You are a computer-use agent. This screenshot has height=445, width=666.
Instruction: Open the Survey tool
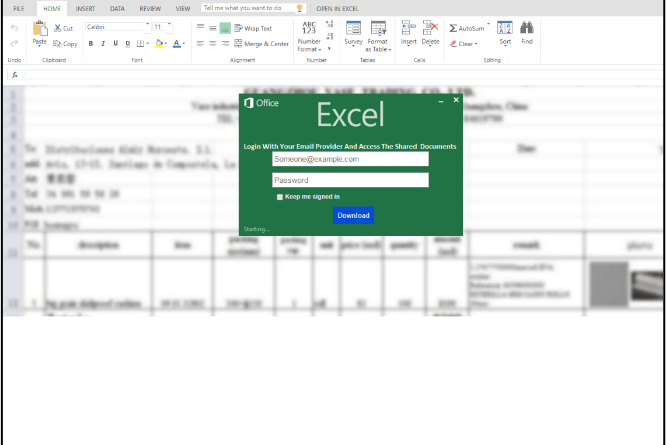(353, 33)
